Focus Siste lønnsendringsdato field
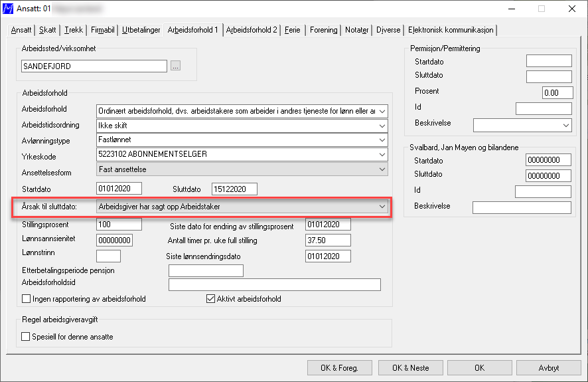588x382 pixels. 328,256
